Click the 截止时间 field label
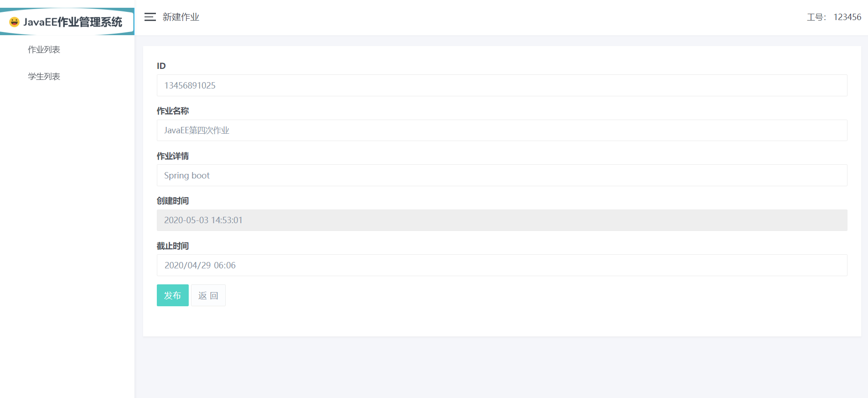The image size is (868, 398). tap(173, 246)
